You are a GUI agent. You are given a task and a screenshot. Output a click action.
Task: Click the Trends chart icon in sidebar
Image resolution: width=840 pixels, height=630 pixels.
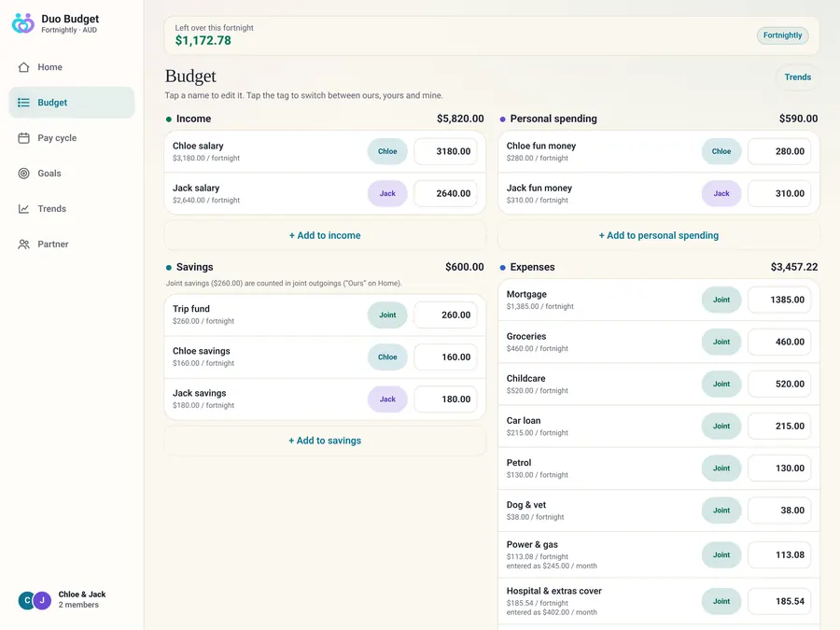[23, 208]
